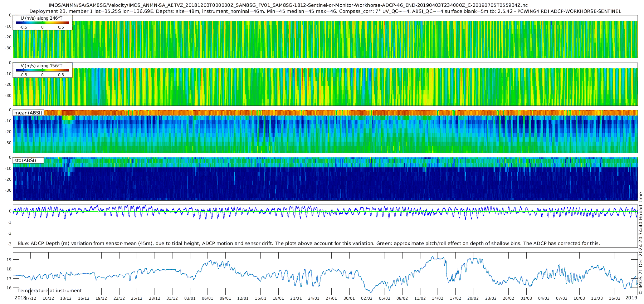644x304 pixels.
Task: Click the 16/03 date tick label
Action: pyautogui.click(x=614, y=299)
